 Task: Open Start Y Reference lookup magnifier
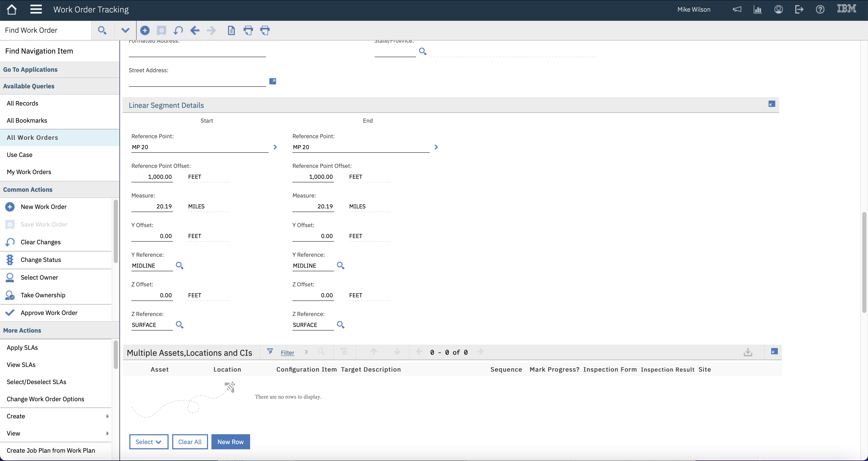click(x=179, y=266)
